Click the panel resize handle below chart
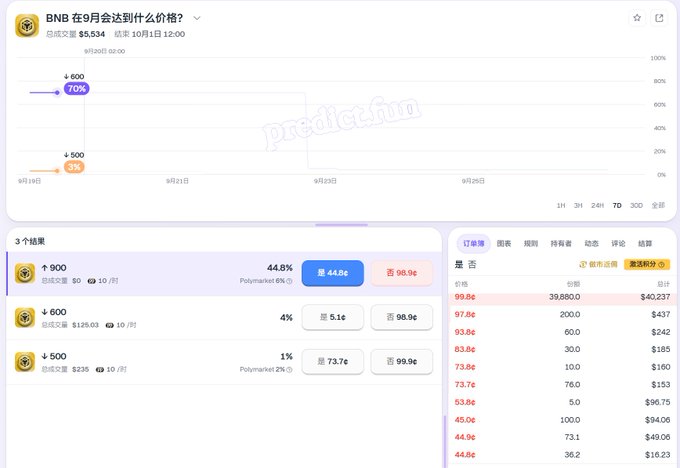The height and width of the screenshot is (468, 680). (x=341, y=225)
